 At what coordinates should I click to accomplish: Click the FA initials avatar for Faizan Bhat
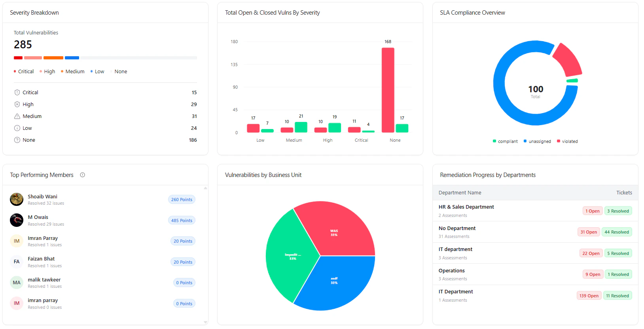[x=17, y=262]
